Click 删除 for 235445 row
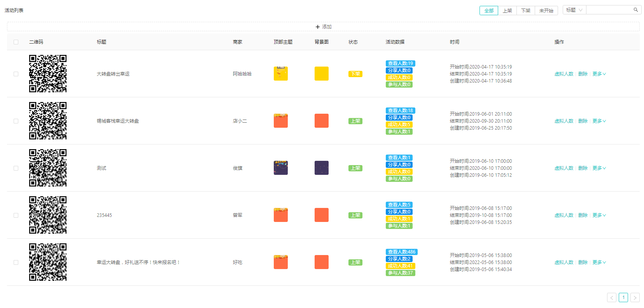 tap(583, 215)
